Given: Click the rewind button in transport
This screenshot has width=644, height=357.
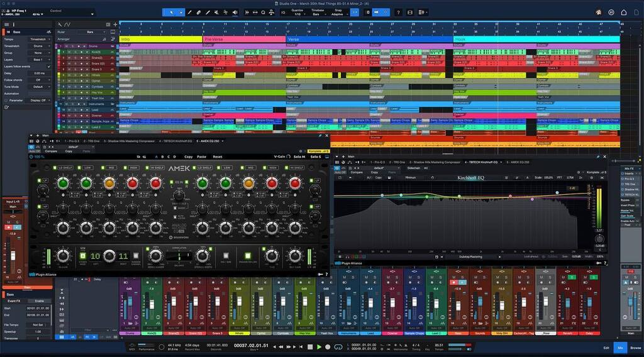Looking at the screenshot, I should [x=281, y=347].
